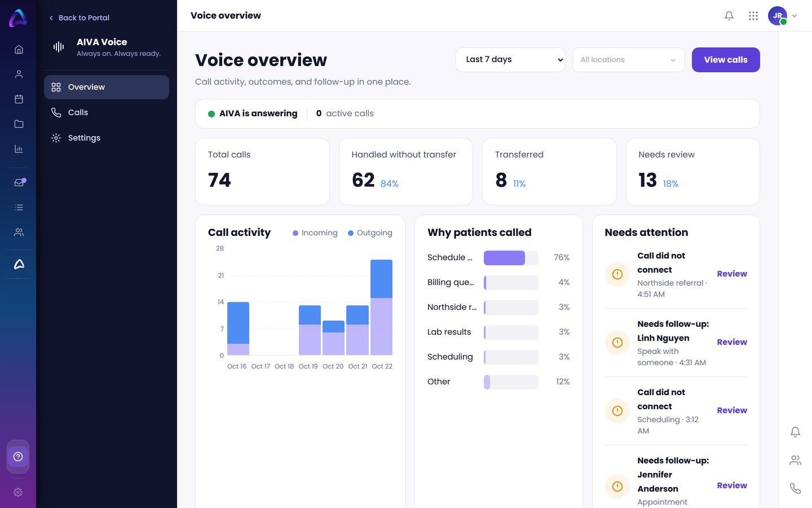This screenshot has width=812, height=508.
Task: Open the folder icon in left rail
Action: (x=19, y=124)
